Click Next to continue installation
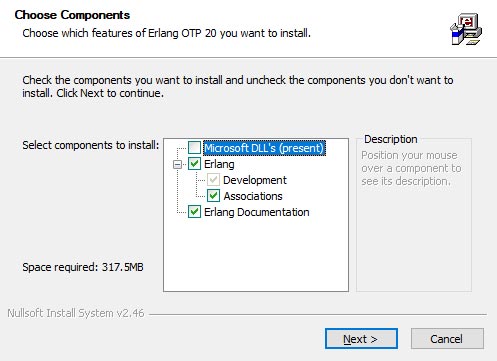Screen dimensions: 497x361 coord(361,339)
